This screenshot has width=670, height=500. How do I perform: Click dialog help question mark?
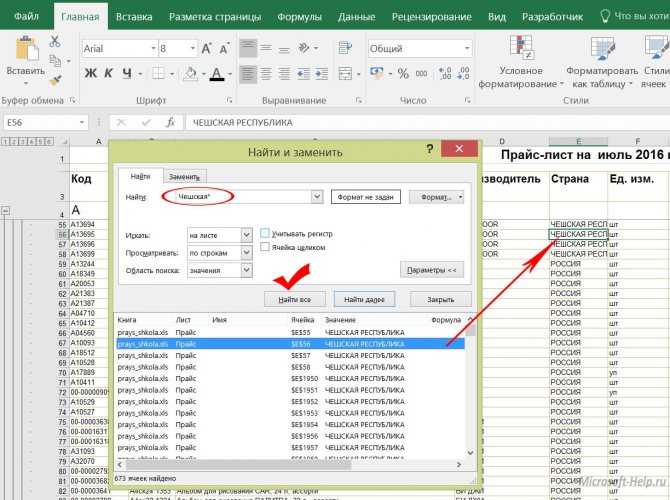point(429,149)
